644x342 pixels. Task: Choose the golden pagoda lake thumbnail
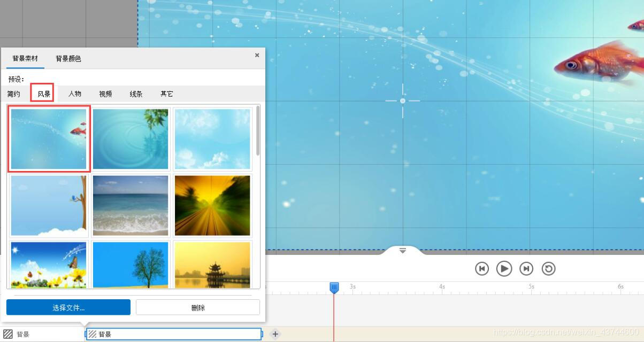(212, 265)
